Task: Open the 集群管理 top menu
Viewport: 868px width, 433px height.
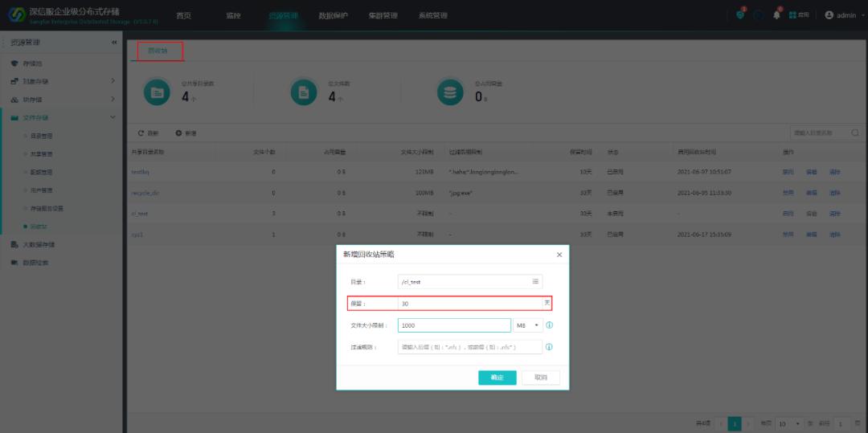Action: click(x=383, y=16)
